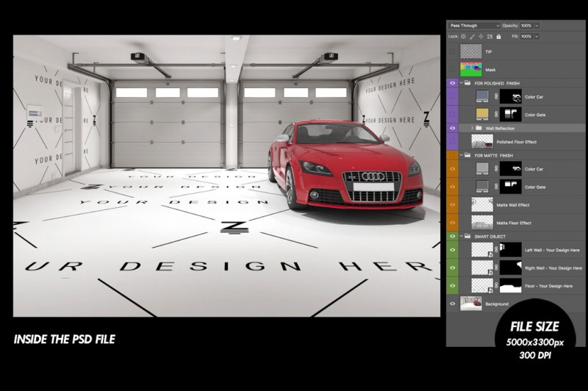The image size is (588, 391).
Task: Select mask thumbnail of polished Color Car
Action: tap(511, 96)
